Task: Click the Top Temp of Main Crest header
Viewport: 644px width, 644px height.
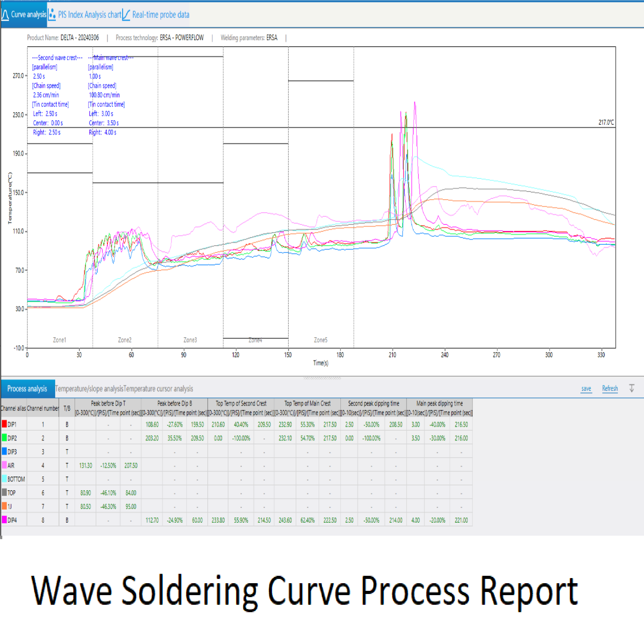Action: [x=307, y=403]
